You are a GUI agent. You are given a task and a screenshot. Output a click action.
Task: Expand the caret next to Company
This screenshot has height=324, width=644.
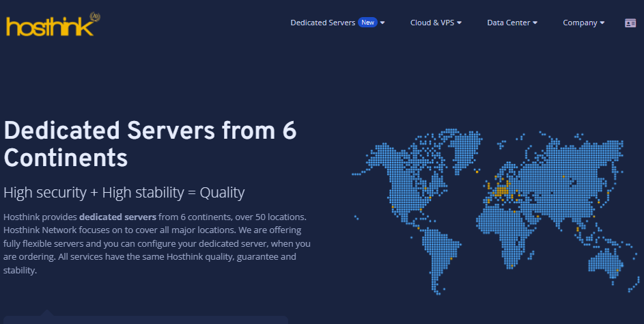602,23
